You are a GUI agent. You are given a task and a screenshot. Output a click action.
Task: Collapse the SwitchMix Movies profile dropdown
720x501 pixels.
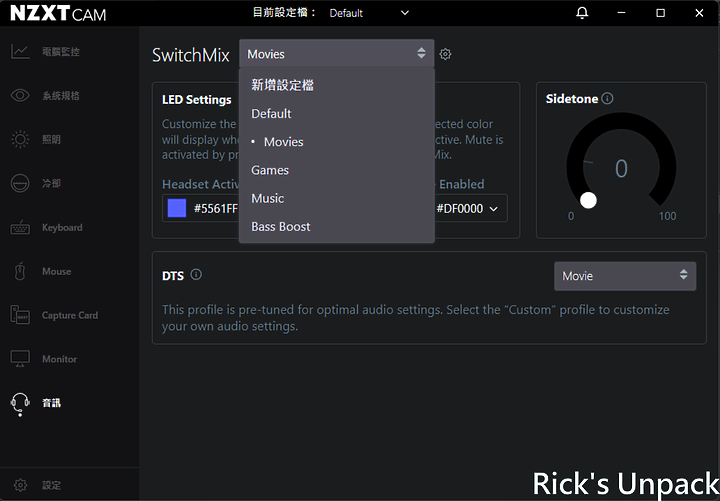tap(337, 54)
